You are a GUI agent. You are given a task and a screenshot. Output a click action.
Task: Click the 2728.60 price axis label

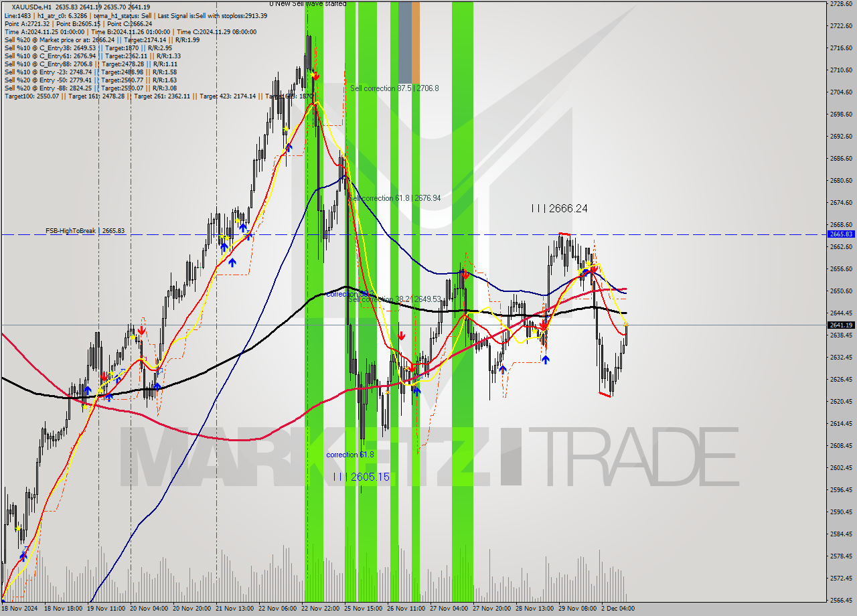pyautogui.click(x=841, y=4)
